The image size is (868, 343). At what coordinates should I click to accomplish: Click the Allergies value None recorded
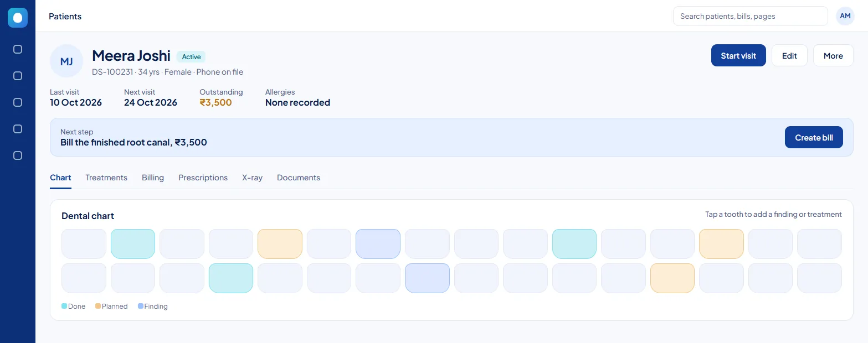(x=297, y=102)
